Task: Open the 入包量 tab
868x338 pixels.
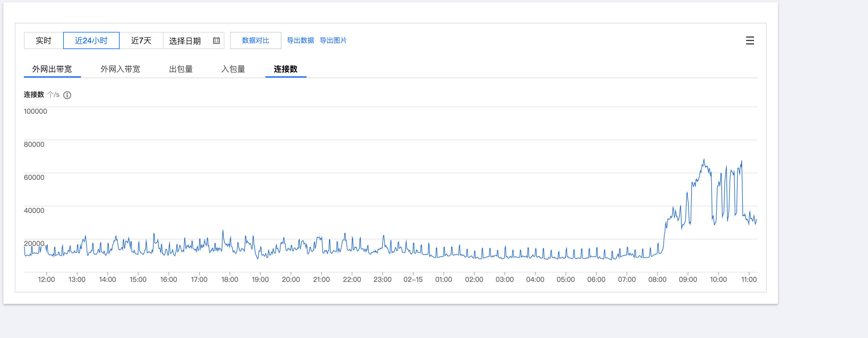Action: coord(233,69)
